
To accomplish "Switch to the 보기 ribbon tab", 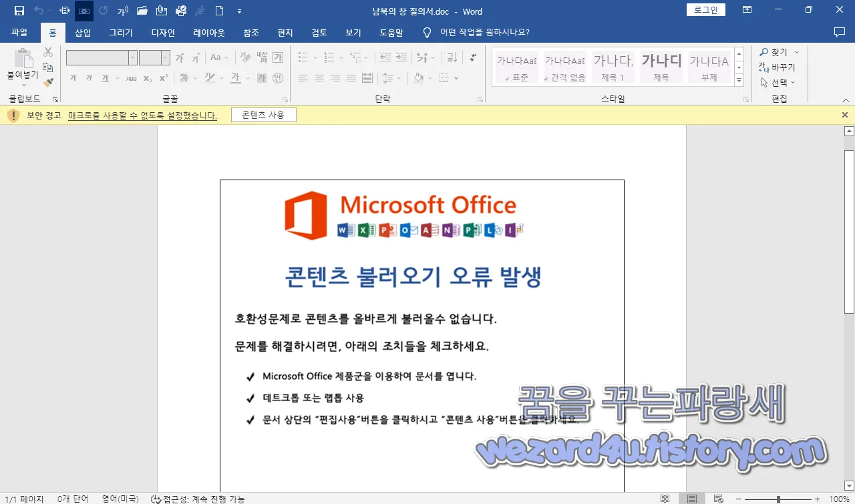I will click(353, 32).
